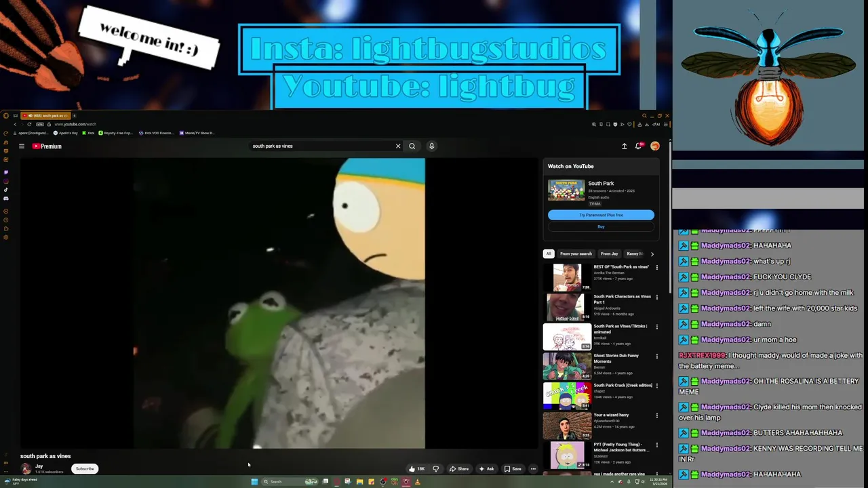Open options for Ghost Stories Dub video
The height and width of the screenshot is (488, 868).
[656, 357]
